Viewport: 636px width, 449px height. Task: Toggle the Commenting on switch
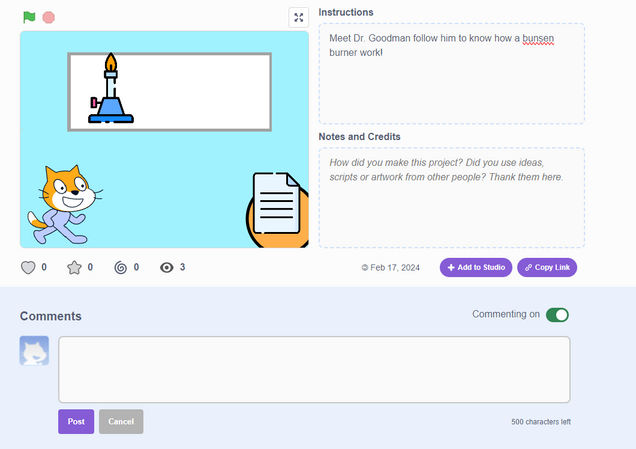point(557,315)
